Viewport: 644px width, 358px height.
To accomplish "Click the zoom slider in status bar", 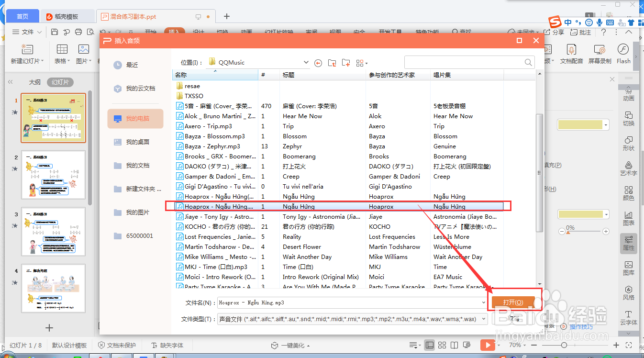I will pyautogui.click(x=564, y=345).
